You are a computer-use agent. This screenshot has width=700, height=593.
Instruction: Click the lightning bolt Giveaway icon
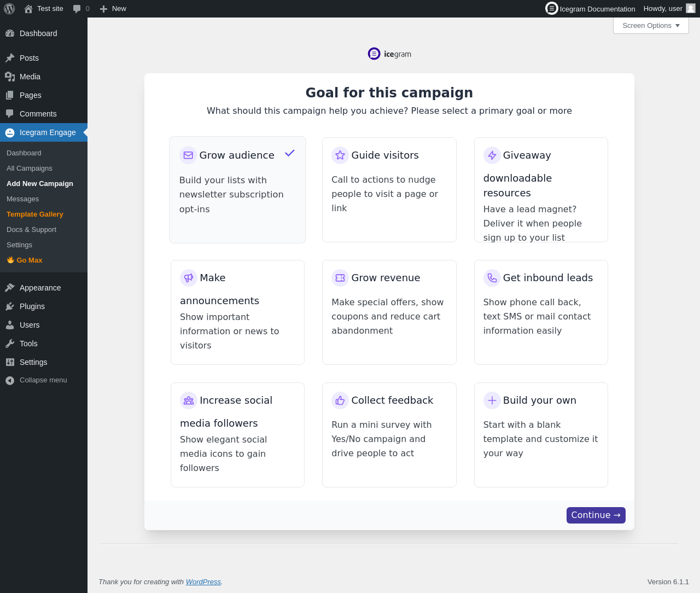(492, 155)
